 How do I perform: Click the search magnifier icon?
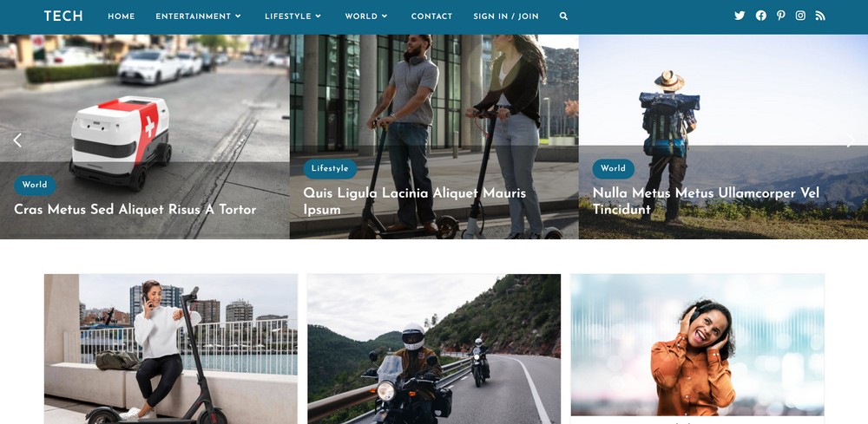[563, 16]
